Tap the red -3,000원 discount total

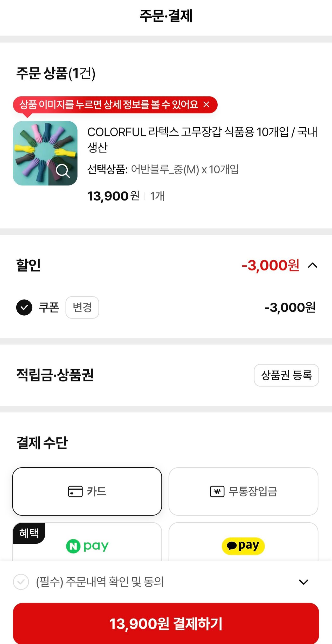[x=270, y=265]
